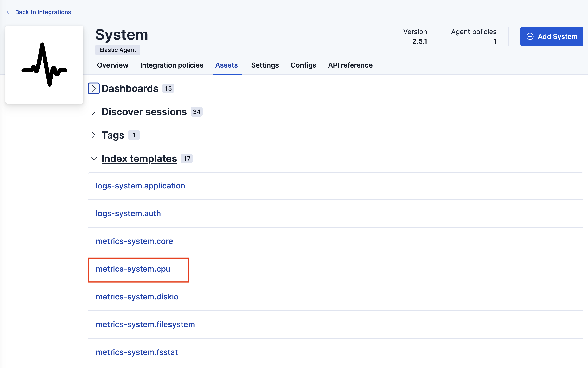Open the API reference tab

(x=350, y=65)
